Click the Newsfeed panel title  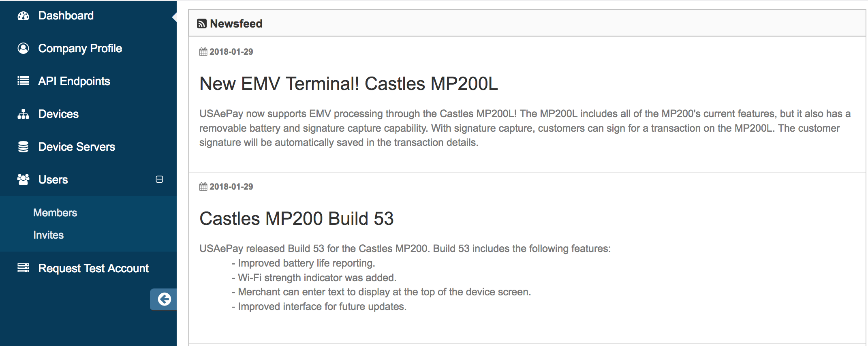(236, 24)
